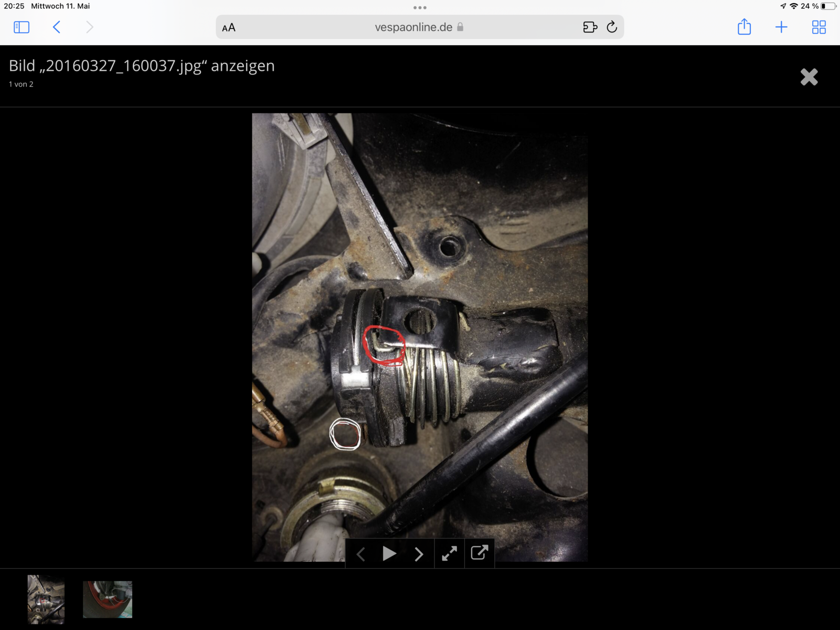
Task: Go forward to the next page
Action: coord(90,27)
